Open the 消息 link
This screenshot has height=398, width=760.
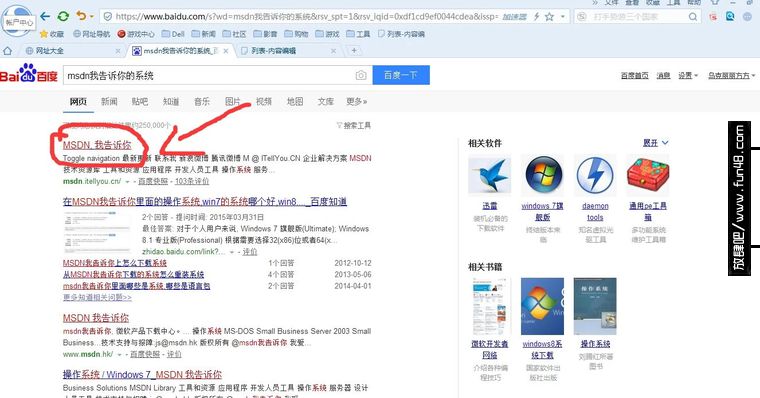click(x=663, y=76)
